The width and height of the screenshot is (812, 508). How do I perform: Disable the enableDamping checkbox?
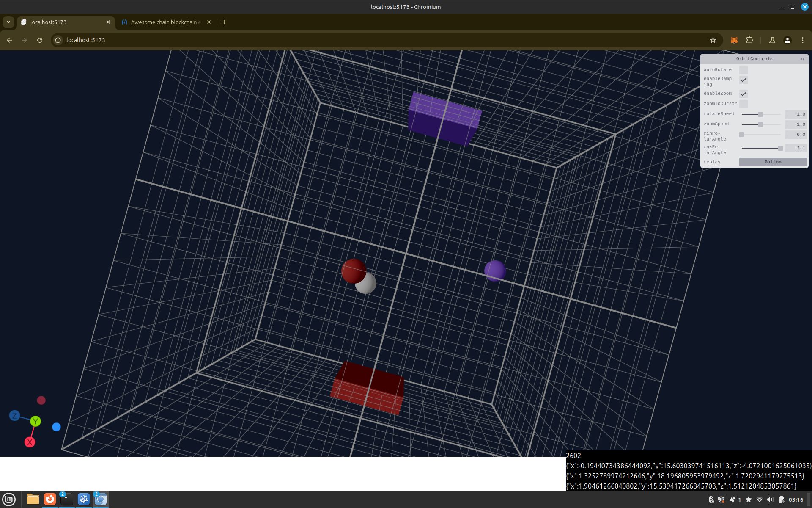point(743,80)
